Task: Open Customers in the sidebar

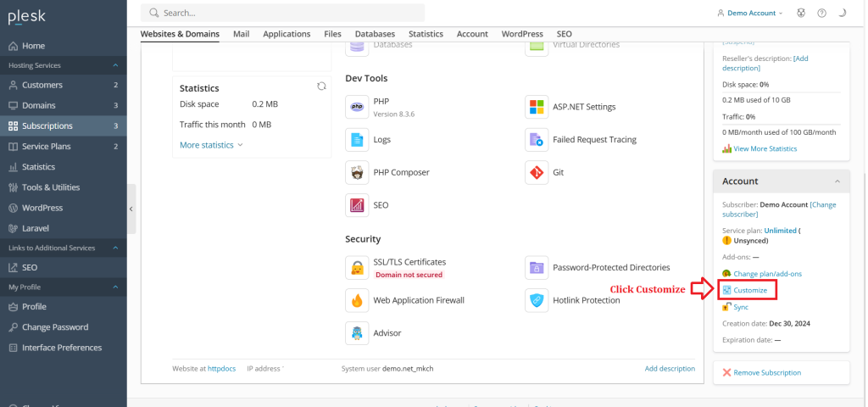Action: point(63,86)
